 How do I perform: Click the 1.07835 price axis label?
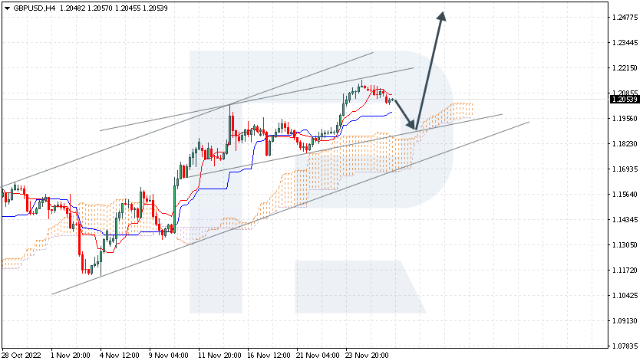(x=625, y=346)
